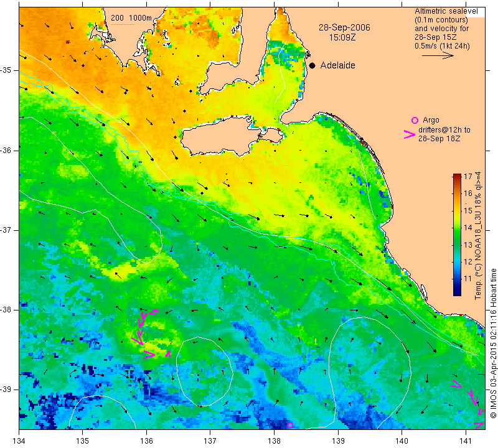498x448 pixels.
Task: Click the 11 value on the colorbar
Action: pyautogui.click(x=468, y=279)
